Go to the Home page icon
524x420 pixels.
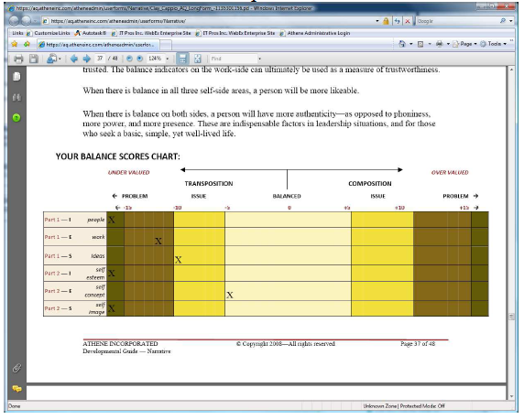tap(402, 44)
